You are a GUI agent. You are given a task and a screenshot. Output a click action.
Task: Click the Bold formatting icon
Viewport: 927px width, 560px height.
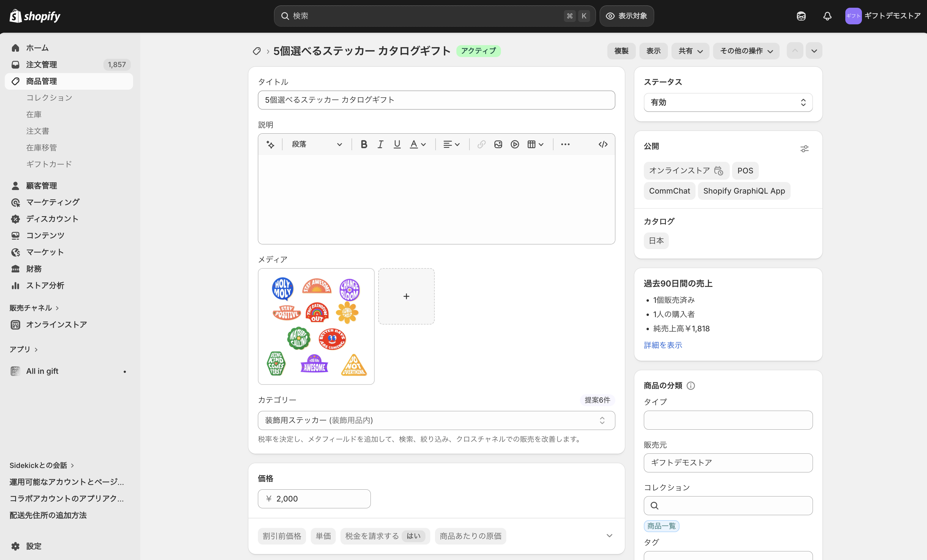(x=363, y=144)
